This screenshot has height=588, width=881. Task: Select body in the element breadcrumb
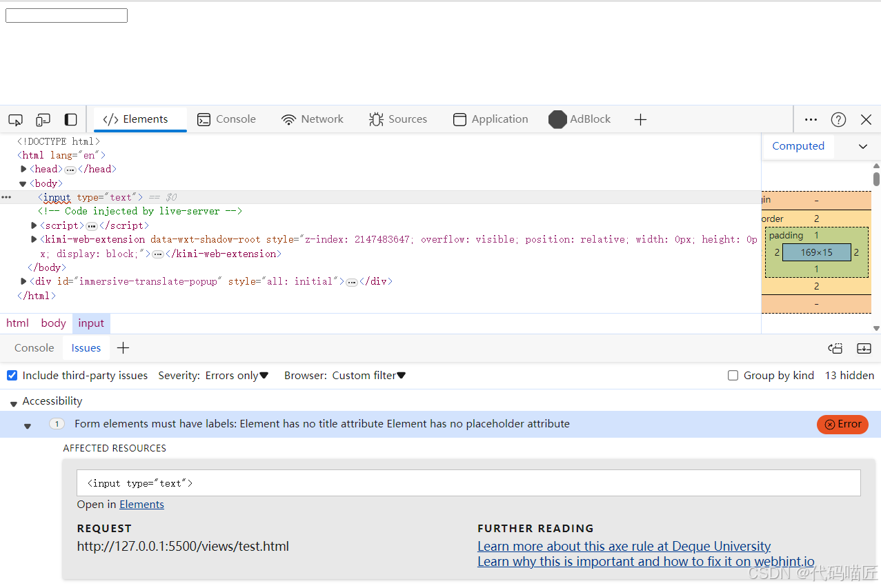tap(53, 323)
